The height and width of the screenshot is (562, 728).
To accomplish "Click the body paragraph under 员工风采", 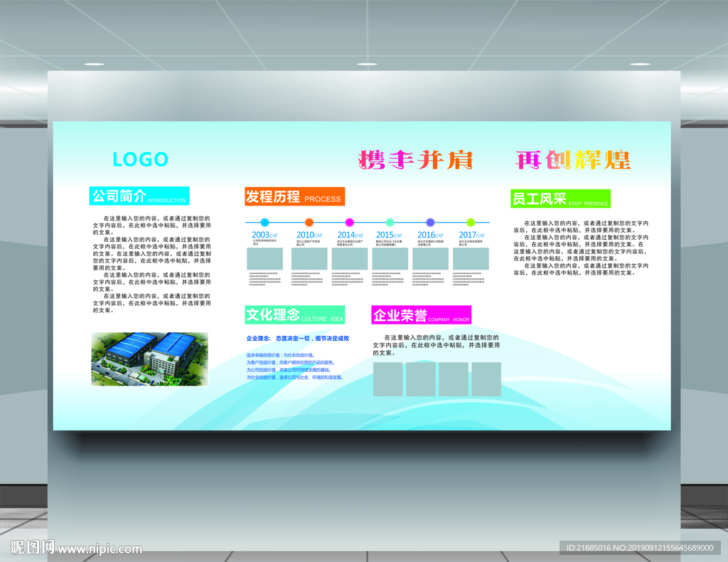I will tap(581, 248).
